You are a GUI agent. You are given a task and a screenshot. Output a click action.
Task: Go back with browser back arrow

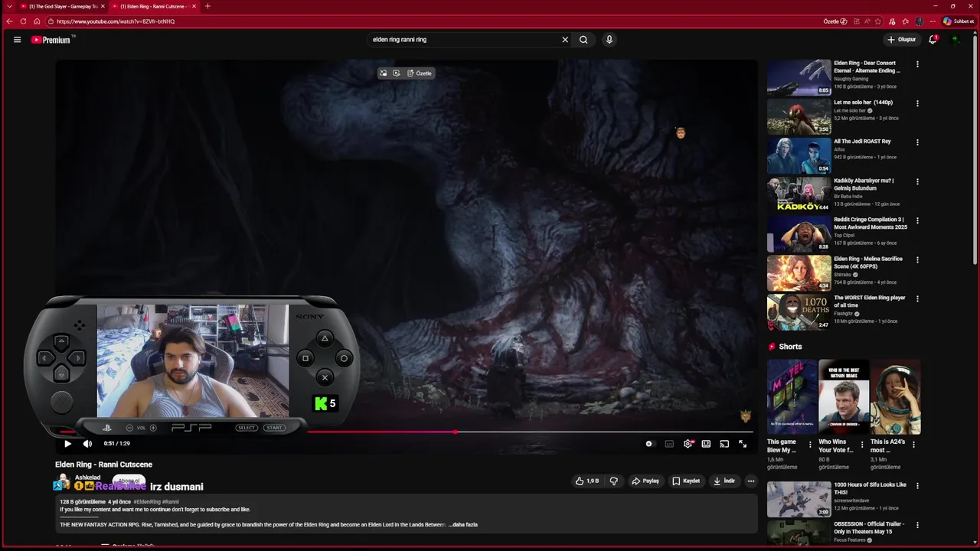(x=9, y=21)
